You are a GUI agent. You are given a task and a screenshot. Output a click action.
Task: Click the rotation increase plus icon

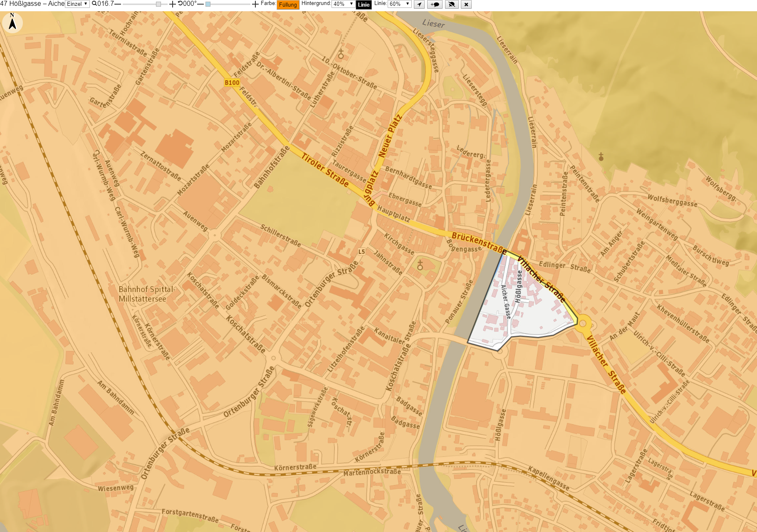(x=255, y=4)
